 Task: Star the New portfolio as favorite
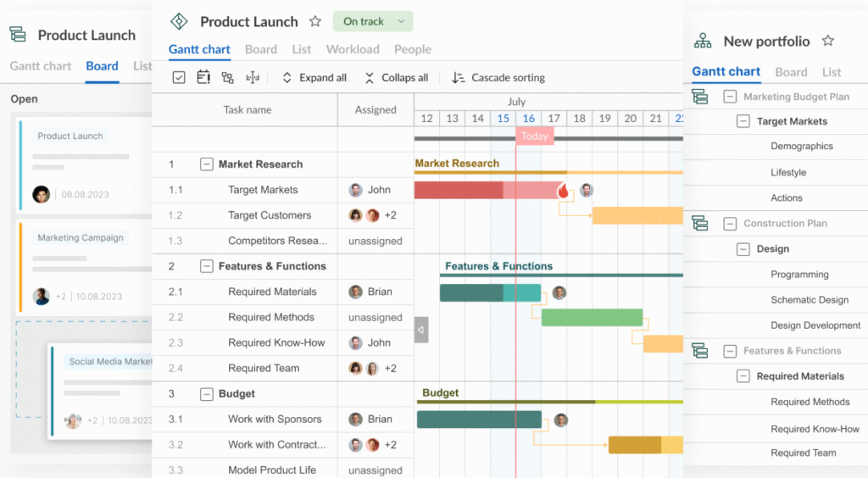828,41
